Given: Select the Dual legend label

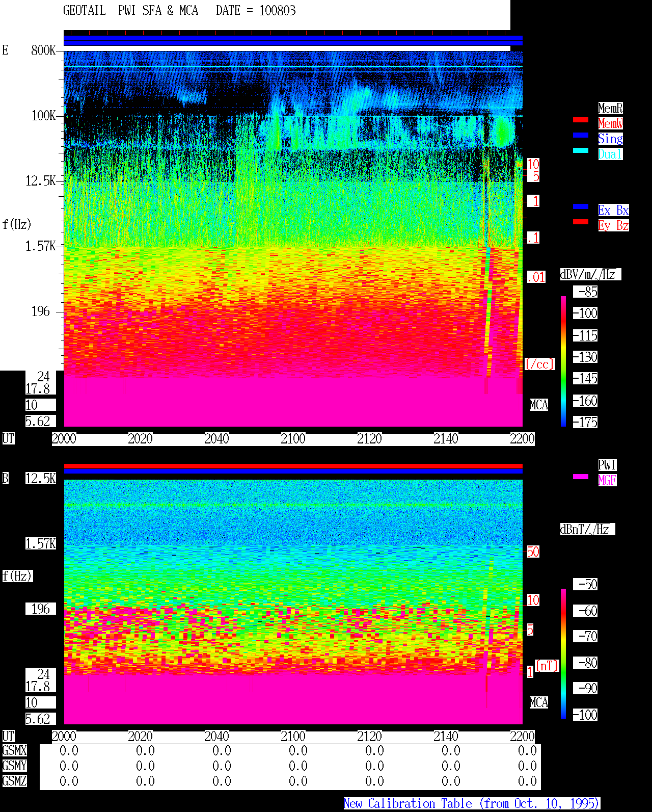Looking at the screenshot, I should pos(610,154).
